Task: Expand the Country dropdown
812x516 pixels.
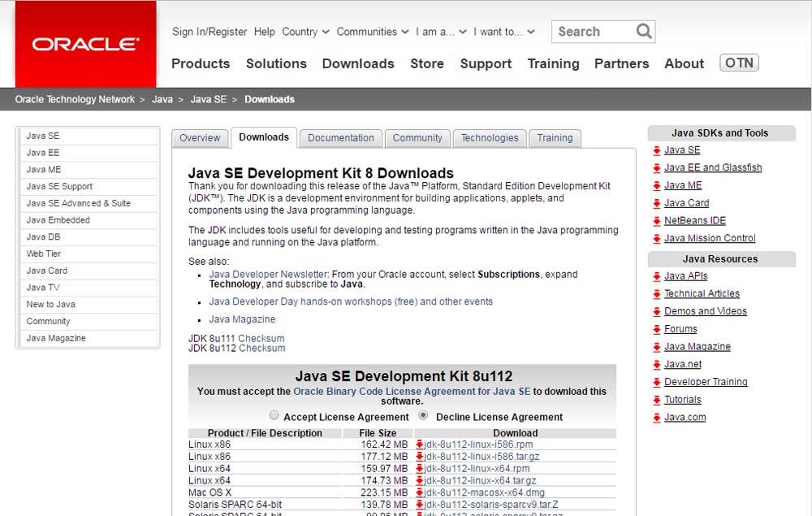Action: click(305, 32)
